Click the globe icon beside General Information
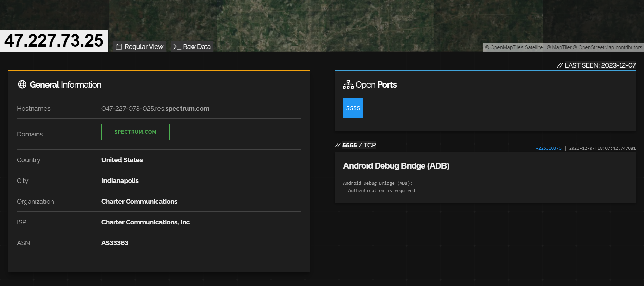Image resolution: width=644 pixels, height=286 pixels. [22, 84]
